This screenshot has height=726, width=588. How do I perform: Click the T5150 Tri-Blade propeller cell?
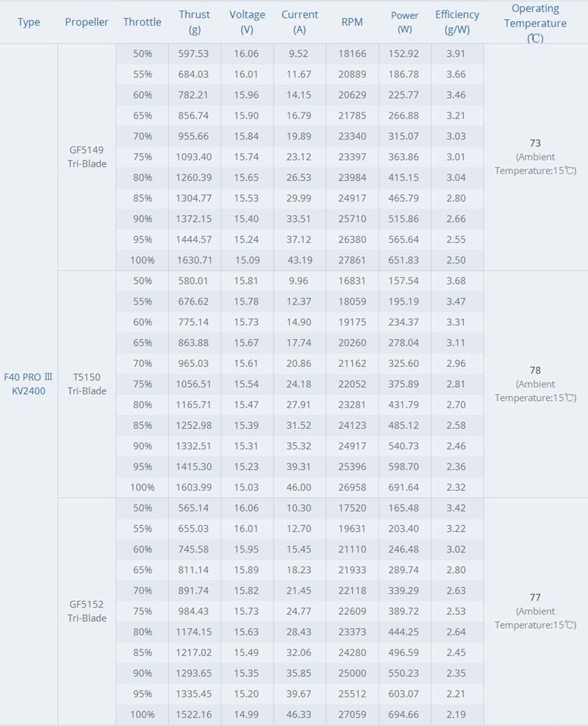click(x=87, y=384)
